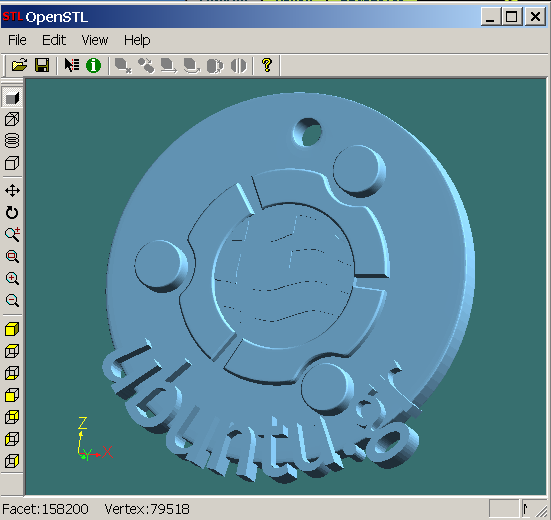Select the pan four-arrow tool
This screenshot has height=520, width=551.
(12, 191)
